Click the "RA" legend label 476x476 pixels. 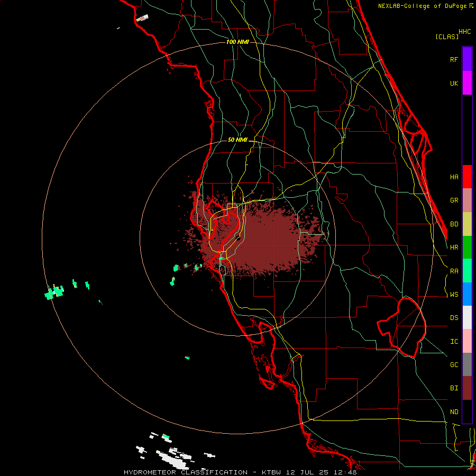pos(454,271)
